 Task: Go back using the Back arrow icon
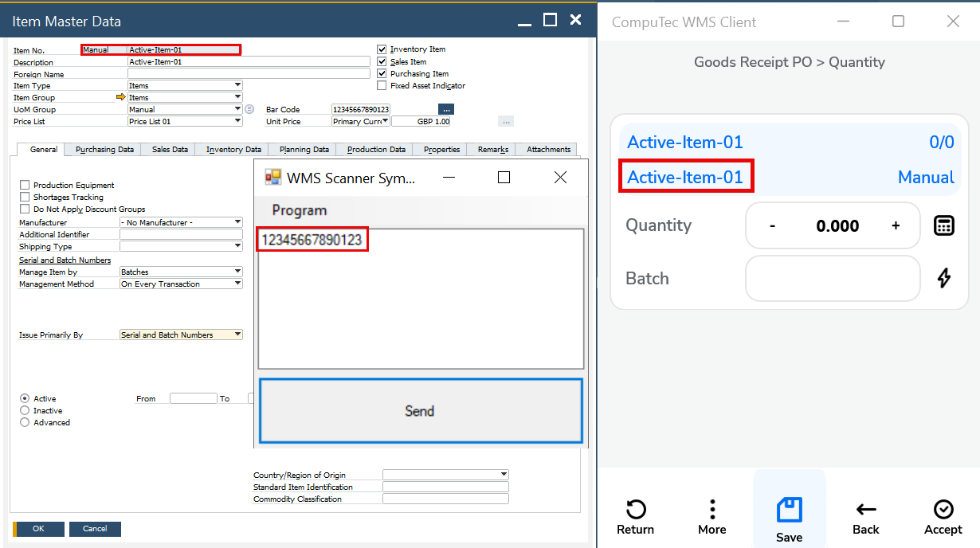(x=866, y=510)
